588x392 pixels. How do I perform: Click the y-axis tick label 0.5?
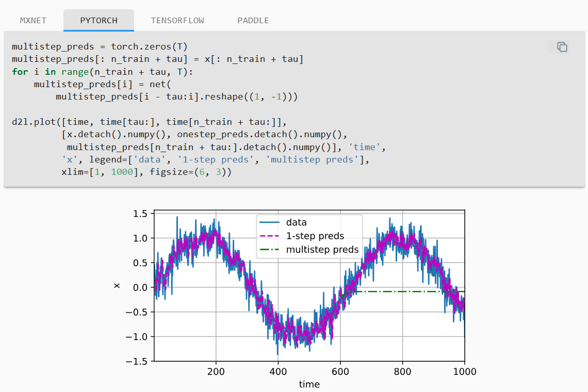pyautogui.click(x=140, y=263)
